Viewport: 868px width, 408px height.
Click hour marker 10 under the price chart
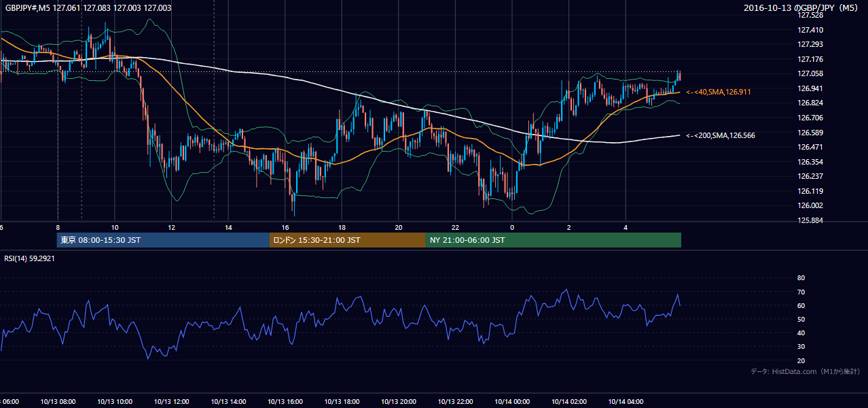(114, 228)
